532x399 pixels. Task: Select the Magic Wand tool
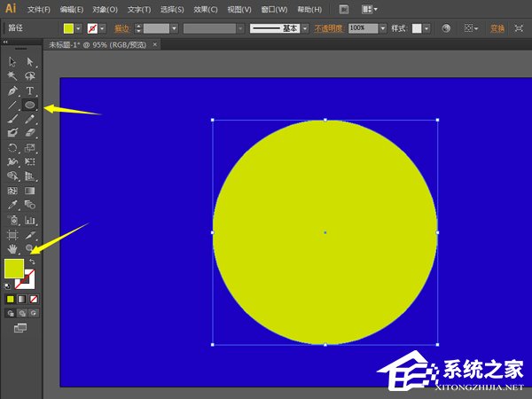coord(12,75)
